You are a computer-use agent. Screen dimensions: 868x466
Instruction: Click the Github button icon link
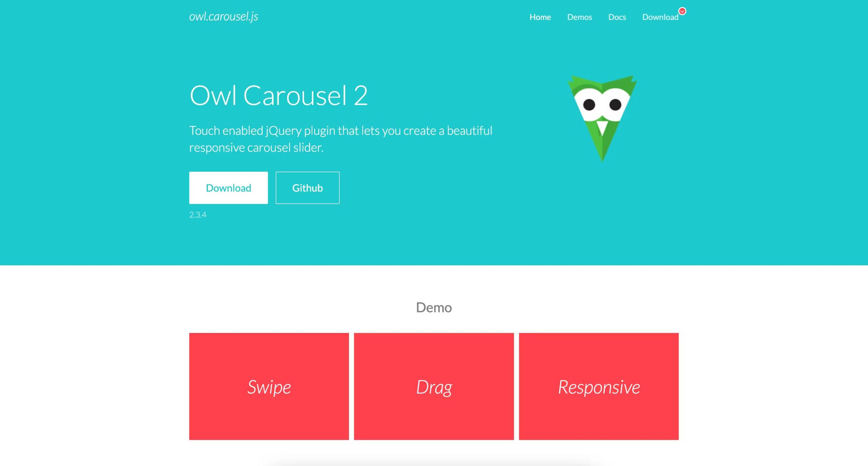(x=307, y=188)
